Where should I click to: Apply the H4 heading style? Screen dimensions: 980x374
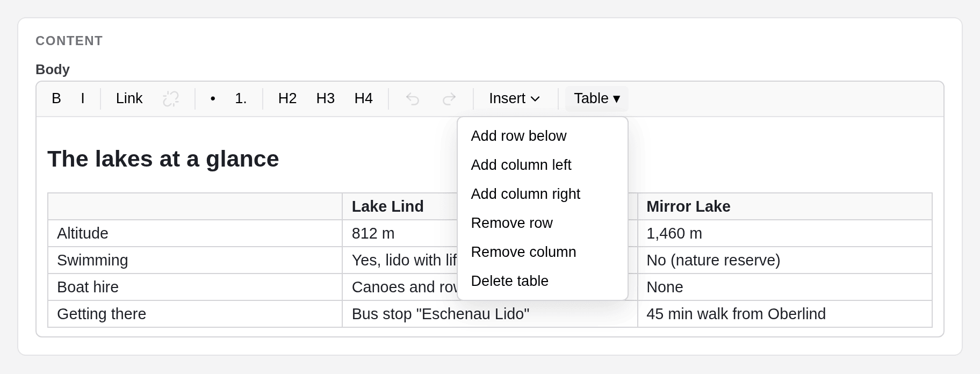pos(364,99)
